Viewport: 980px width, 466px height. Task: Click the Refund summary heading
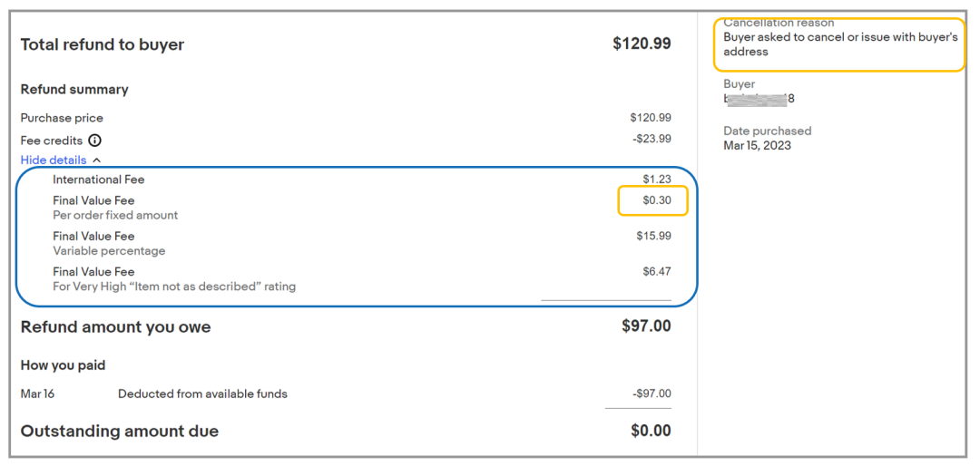tap(74, 89)
